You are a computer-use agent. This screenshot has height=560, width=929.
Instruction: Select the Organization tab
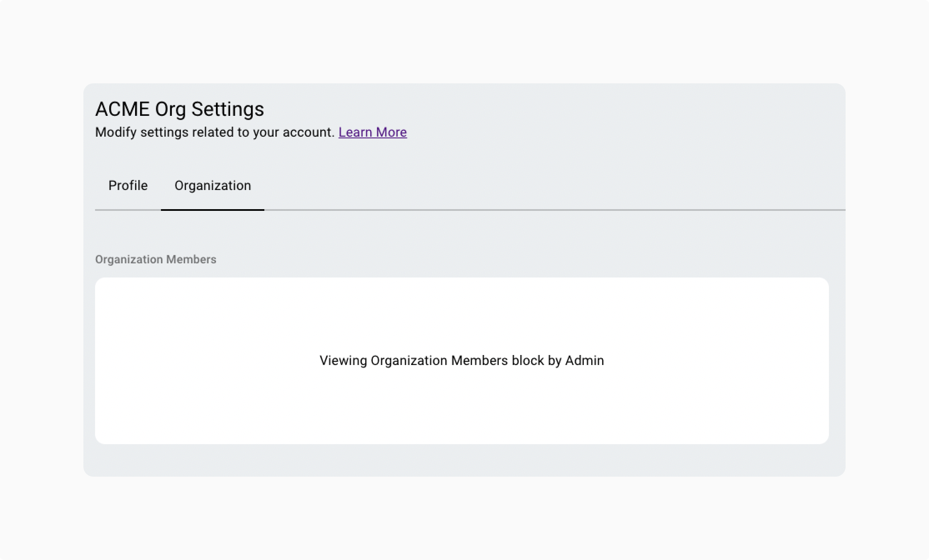[x=213, y=185]
